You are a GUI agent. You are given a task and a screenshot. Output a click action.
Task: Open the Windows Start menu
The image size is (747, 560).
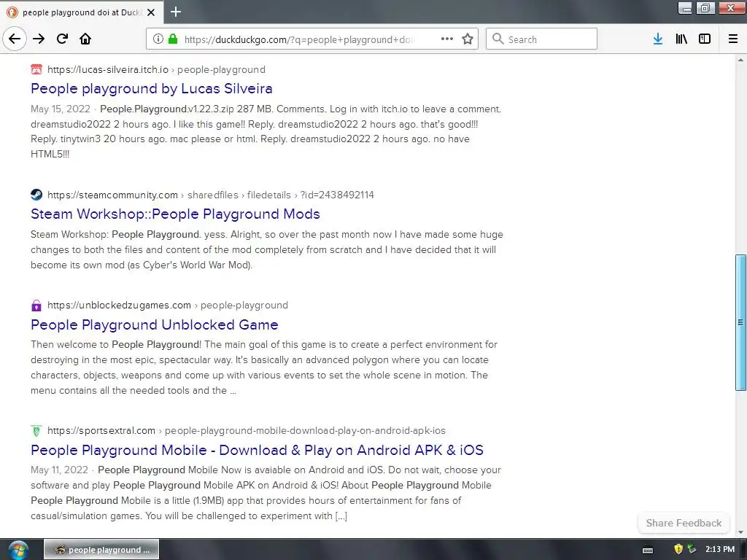pyautogui.click(x=18, y=550)
